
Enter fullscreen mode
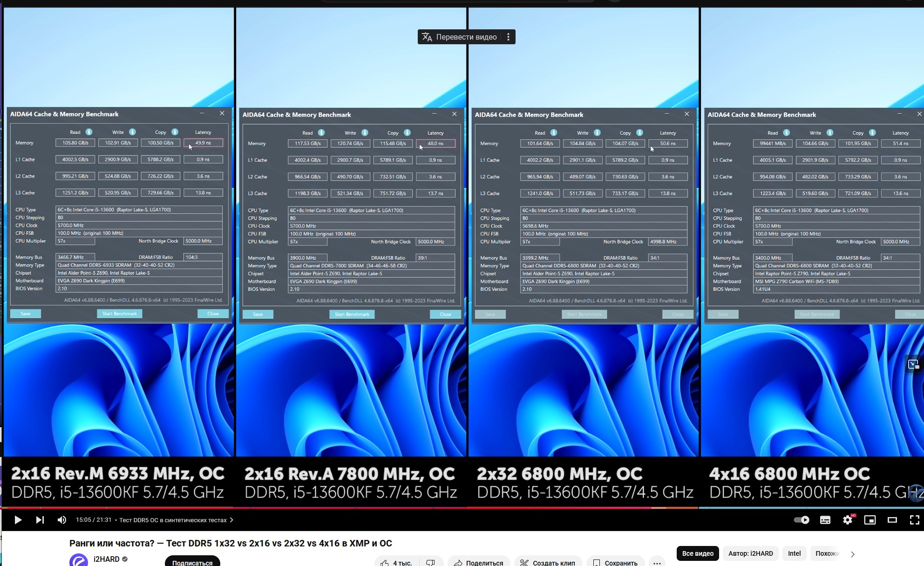(914, 520)
